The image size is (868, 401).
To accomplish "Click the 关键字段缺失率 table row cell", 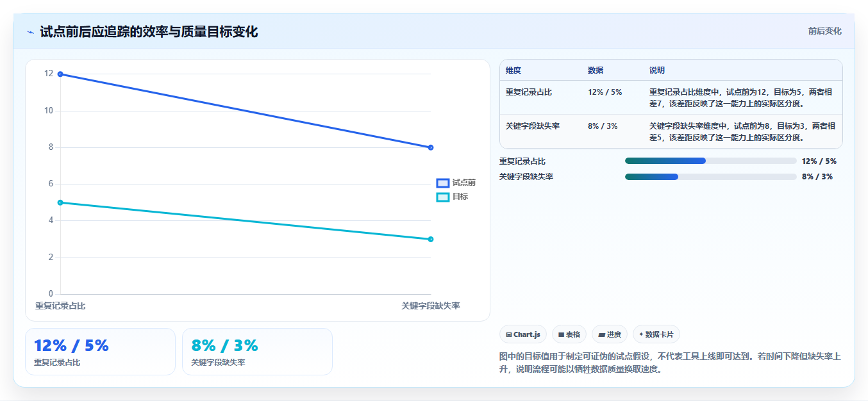I will click(533, 126).
